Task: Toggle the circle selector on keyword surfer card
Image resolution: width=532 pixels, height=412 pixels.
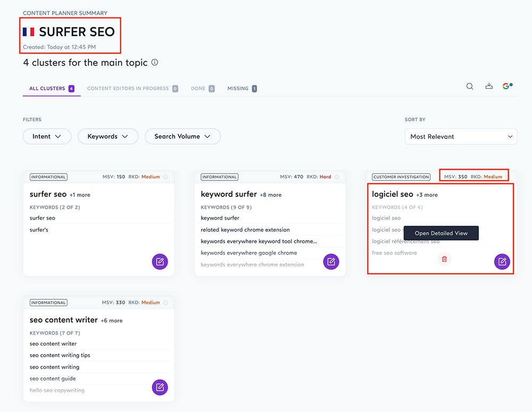Action: point(337,177)
